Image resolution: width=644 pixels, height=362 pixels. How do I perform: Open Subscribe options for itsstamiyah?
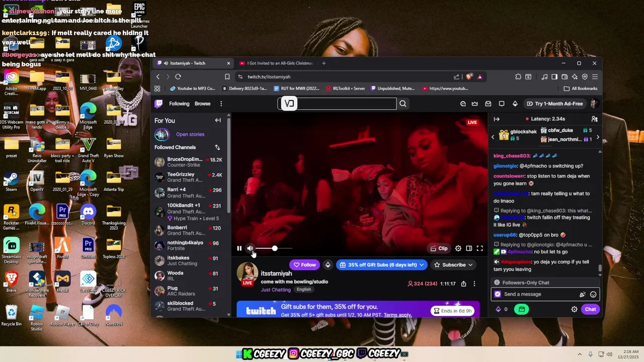[454, 265]
